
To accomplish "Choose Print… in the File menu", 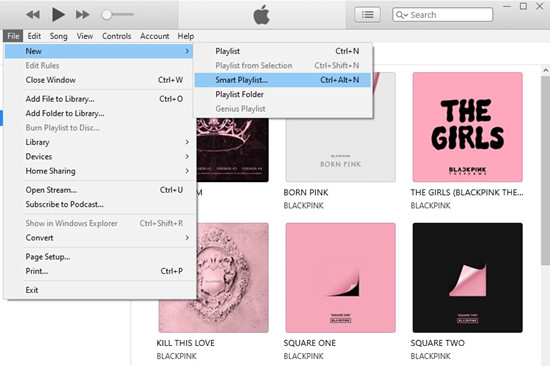I will coord(99,271).
